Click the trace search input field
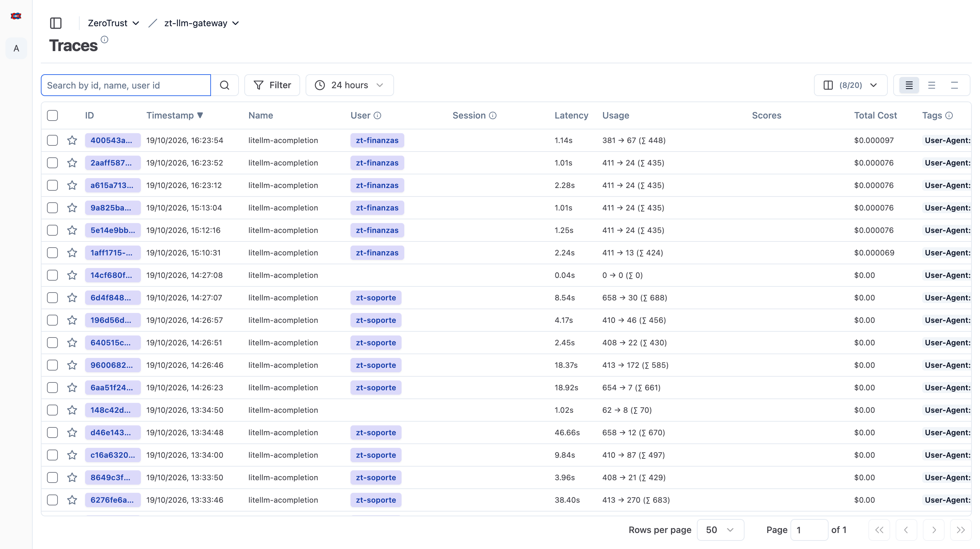980x549 pixels. (126, 85)
